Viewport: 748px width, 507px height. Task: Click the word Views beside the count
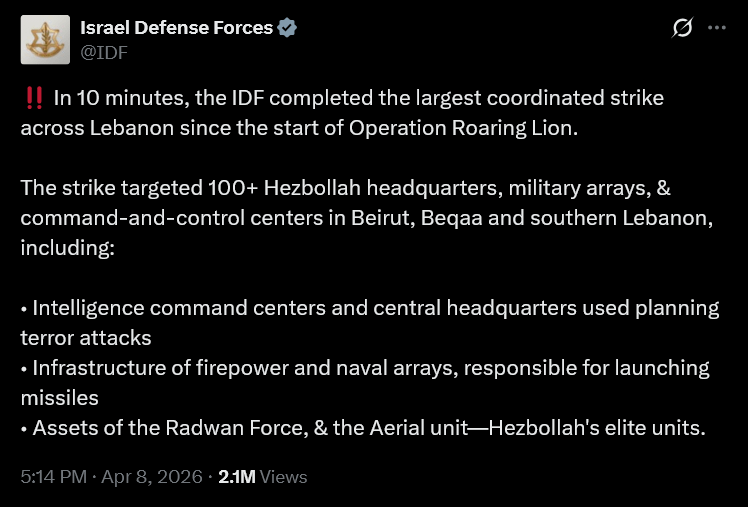click(283, 477)
